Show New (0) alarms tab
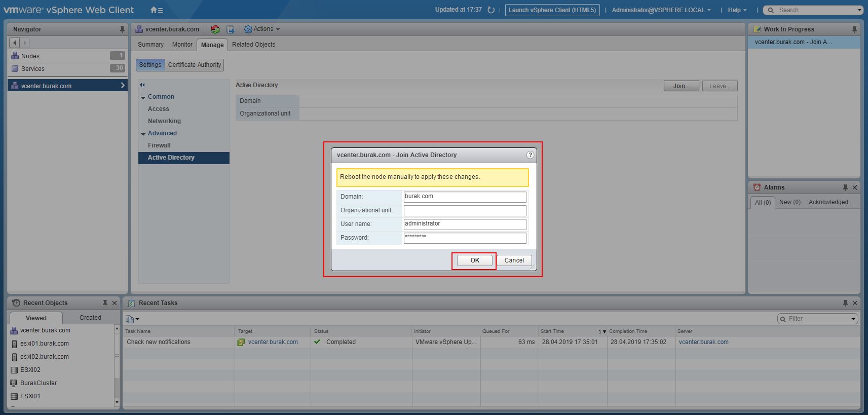868x415 pixels. 789,202
